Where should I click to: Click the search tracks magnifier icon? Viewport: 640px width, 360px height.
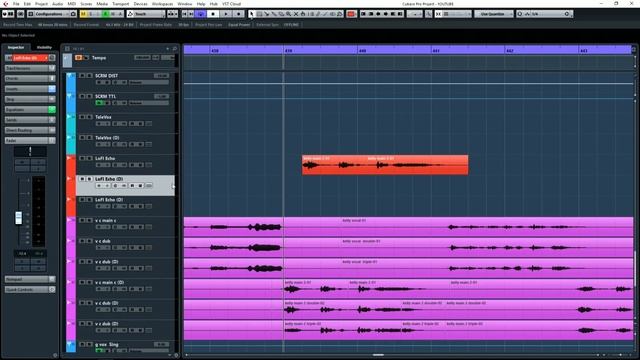175,49
